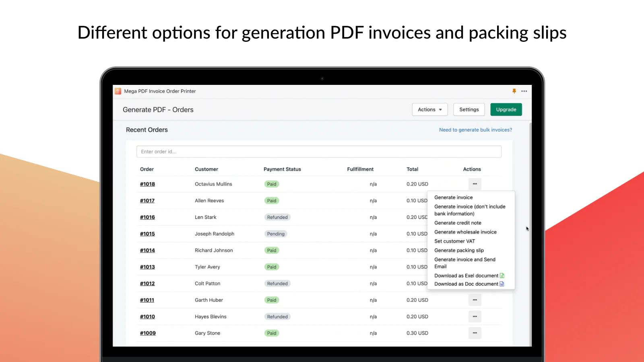Follow the Need to generate bulk invoices link

pos(475,130)
